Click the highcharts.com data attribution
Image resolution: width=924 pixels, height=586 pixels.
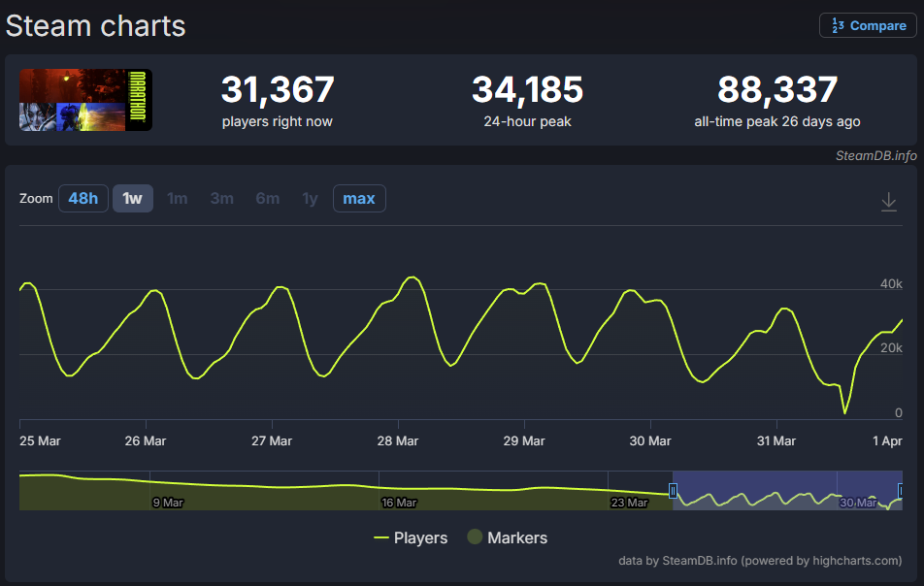click(x=760, y=560)
